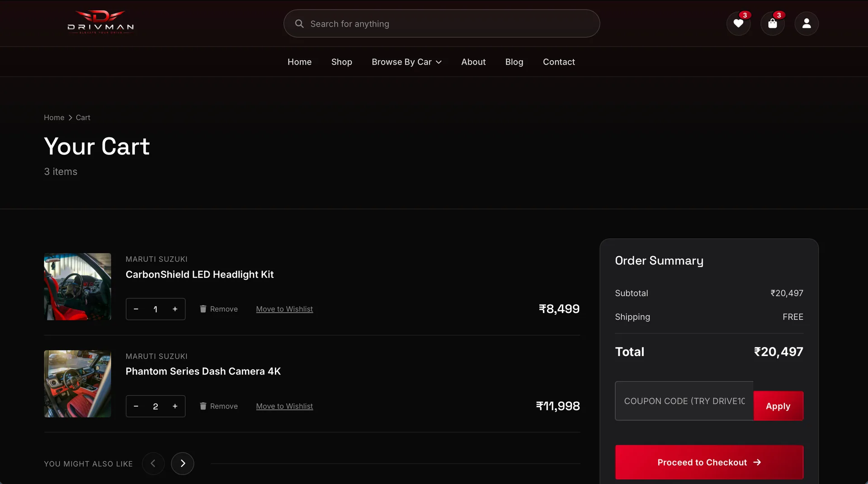Decrease quantity of CarbonShield LED Headlight Kit
Image resolution: width=868 pixels, height=484 pixels.
click(136, 309)
